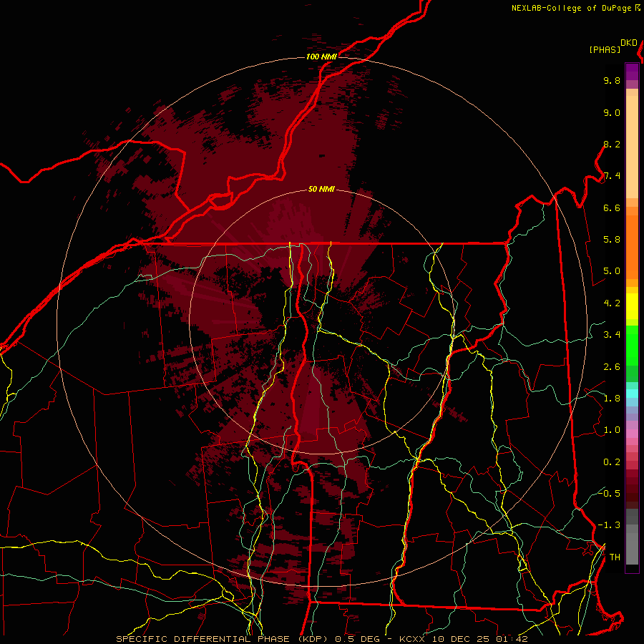Screen dimensions: 644x644
Task: Select the 6.6 scale value
Action: click(x=612, y=208)
